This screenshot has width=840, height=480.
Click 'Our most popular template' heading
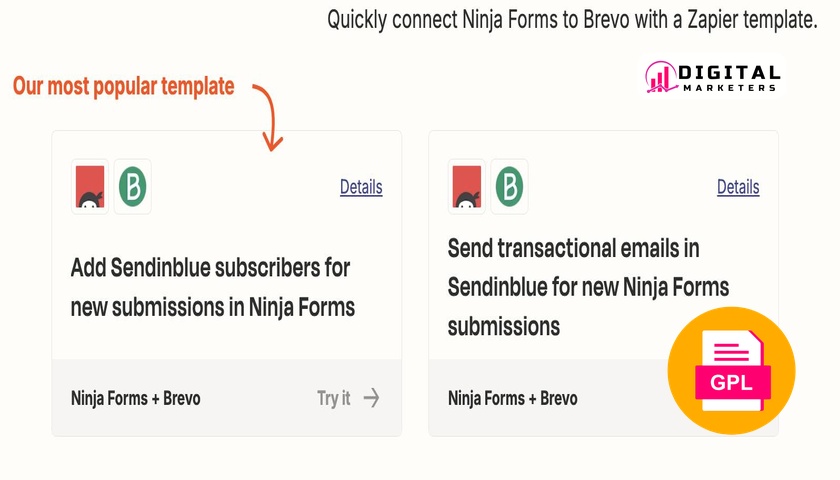[x=124, y=86]
